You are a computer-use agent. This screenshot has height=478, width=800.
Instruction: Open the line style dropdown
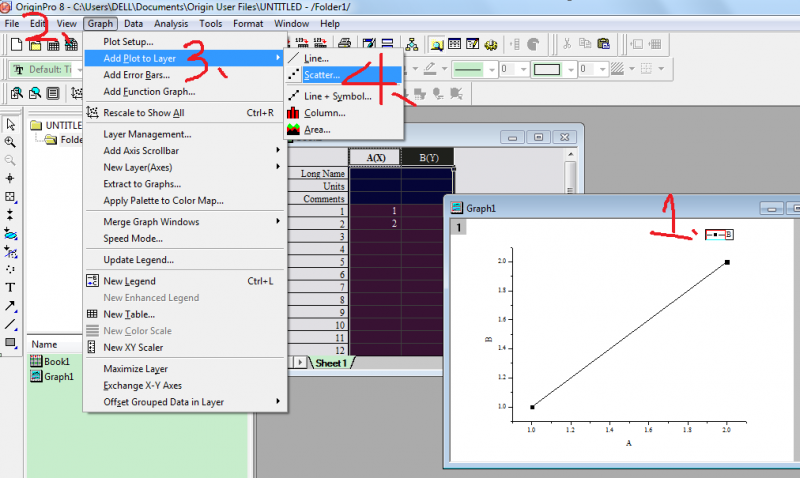click(x=492, y=69)
